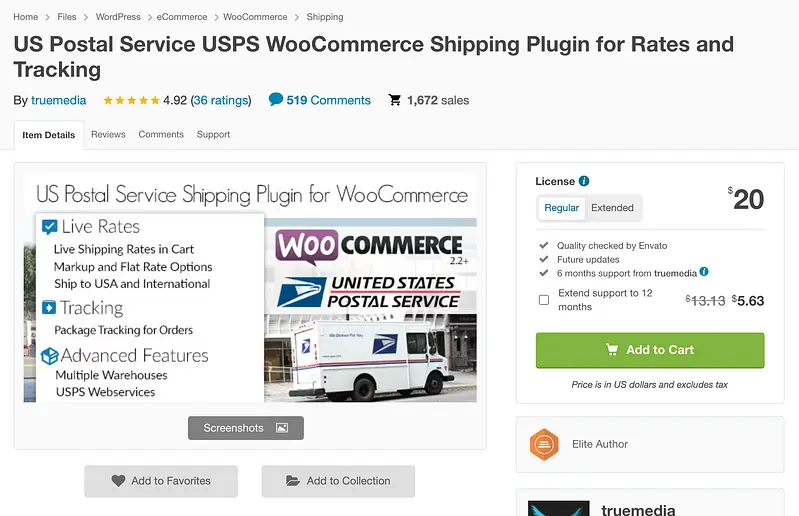Click the plugin preview image
799x516 pixels.
[250, 290]
